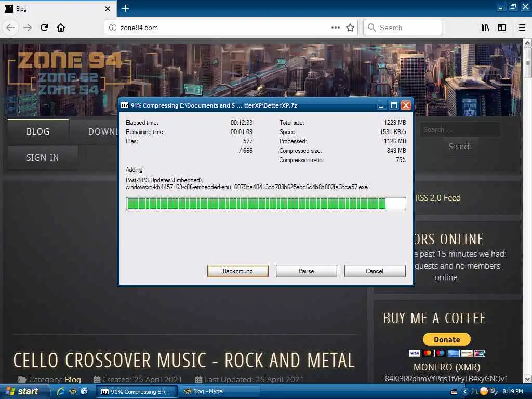Screen dimensions: 532x399
Task: Send 7-Zip compression to Background
Action: 238,271
